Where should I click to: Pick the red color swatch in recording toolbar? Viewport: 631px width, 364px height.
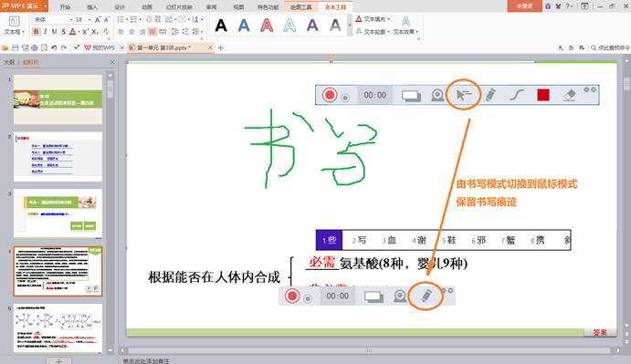(x=542, y=95)
